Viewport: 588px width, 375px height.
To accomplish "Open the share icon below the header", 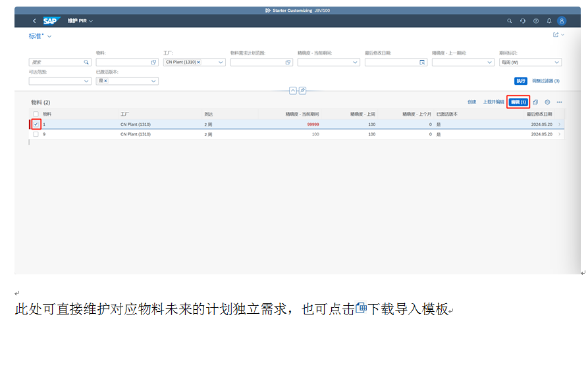I will 556,36.
